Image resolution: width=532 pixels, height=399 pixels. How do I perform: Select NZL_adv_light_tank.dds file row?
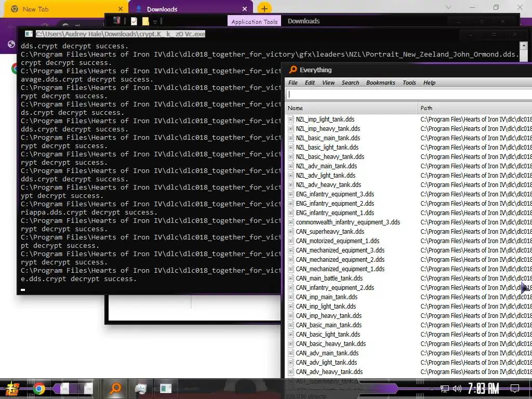pyautogui.click(x=408, y=176)
